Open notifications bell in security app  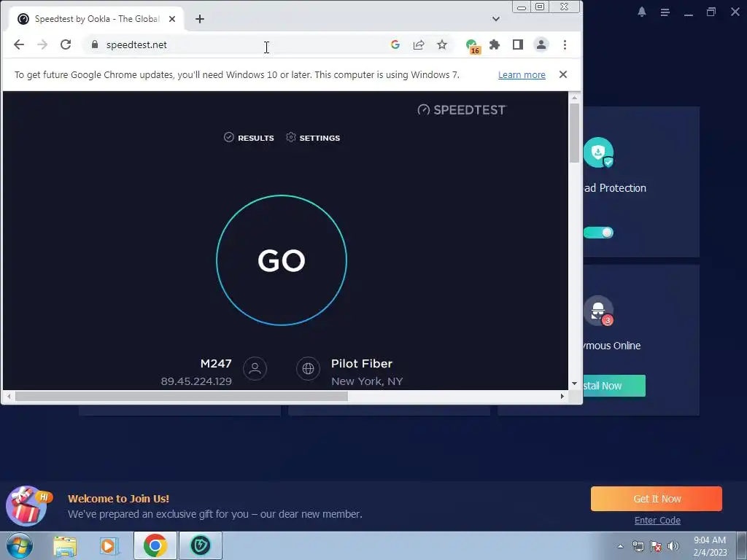(642, 12)
